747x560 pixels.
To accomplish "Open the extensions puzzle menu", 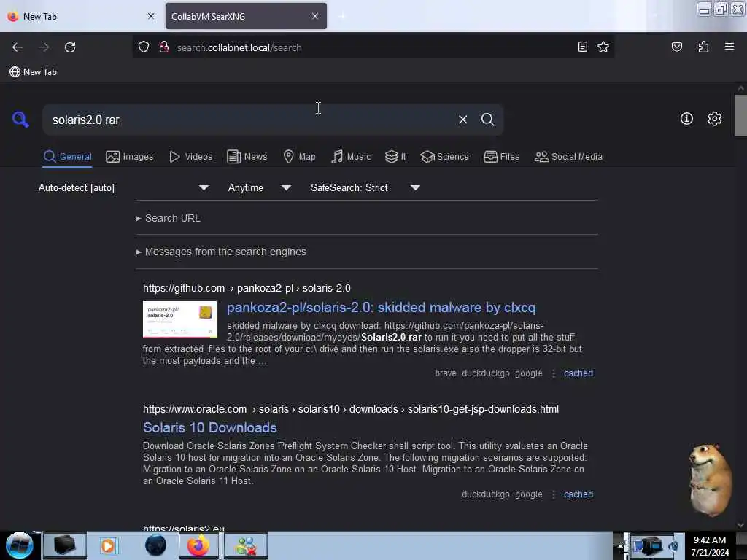I will coord(703,47).
